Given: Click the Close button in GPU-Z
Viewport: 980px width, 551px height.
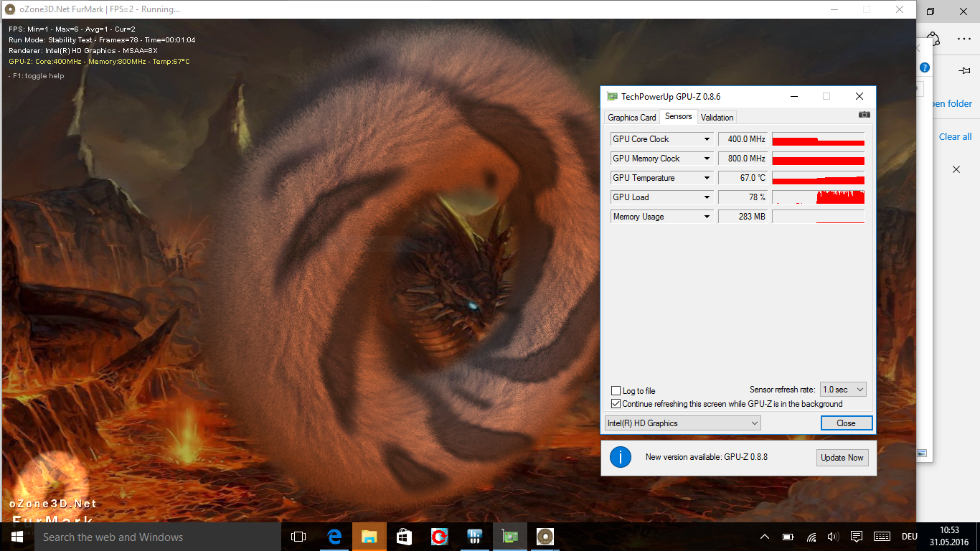Looking at the screenshot, I should coord(847,423).
